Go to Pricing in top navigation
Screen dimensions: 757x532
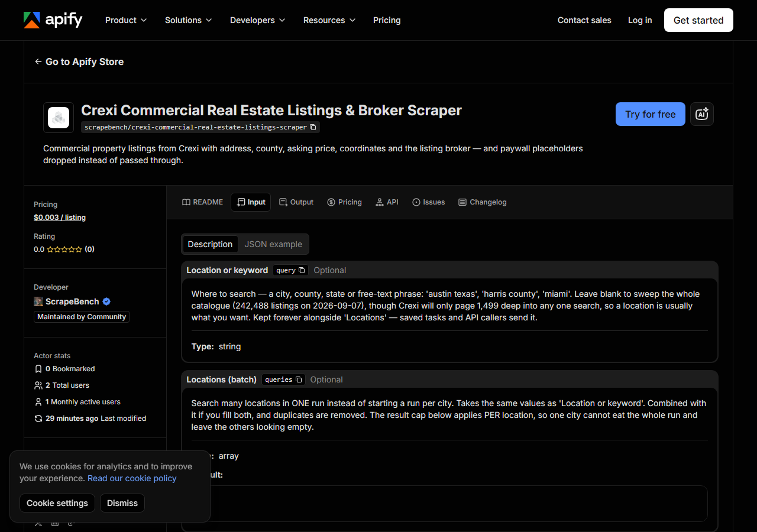coord(387,20)
